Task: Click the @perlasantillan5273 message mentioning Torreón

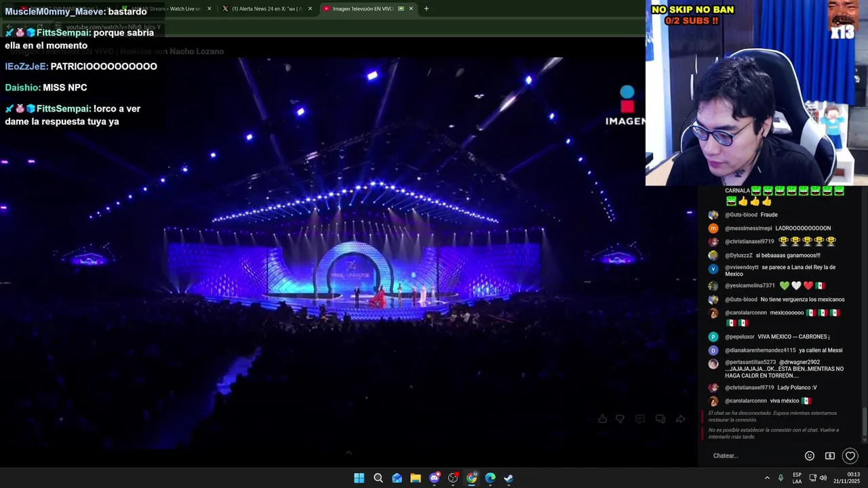Action: coord(783,369)
